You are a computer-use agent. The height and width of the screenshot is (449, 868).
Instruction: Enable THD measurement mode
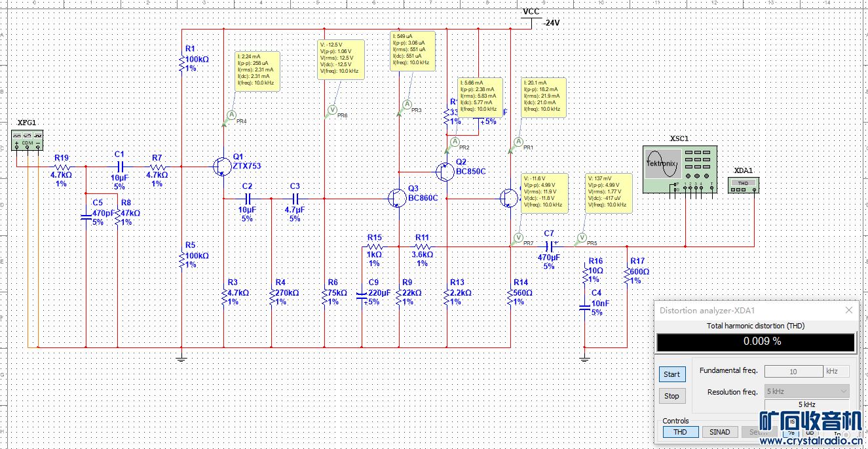(680, 432)
